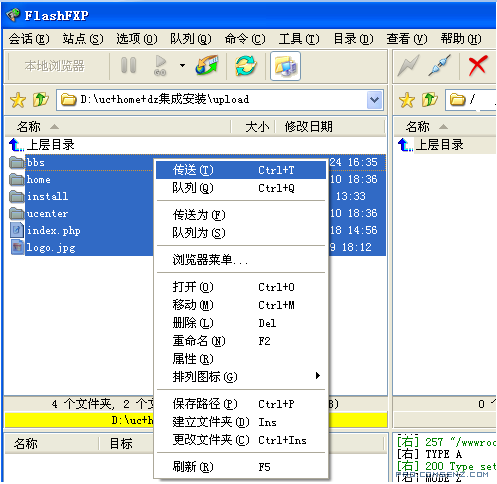Open the 帮助(H) menu
Viewport: 497px width, 484px height.
click(x=461, y=39)
